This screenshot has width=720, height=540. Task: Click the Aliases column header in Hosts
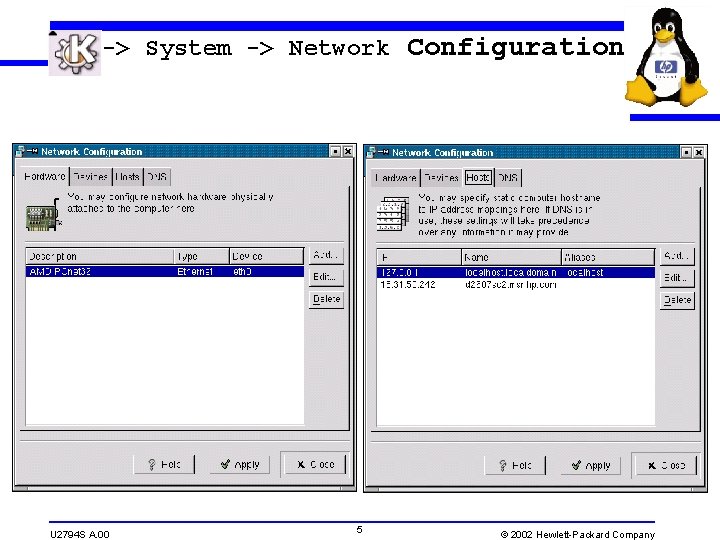click(608, 258)
